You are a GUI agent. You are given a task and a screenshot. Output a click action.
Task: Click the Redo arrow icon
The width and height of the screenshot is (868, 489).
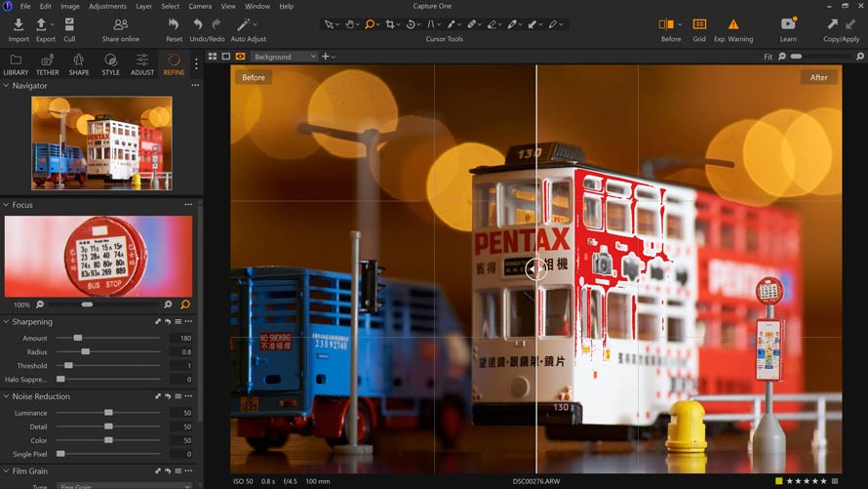click(x=217, y=24)
